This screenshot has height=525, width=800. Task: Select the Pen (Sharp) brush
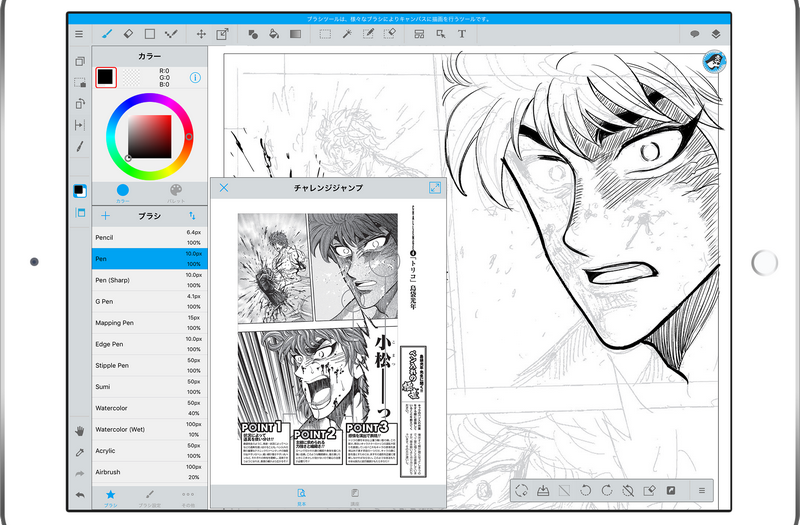tap(149, 280)
